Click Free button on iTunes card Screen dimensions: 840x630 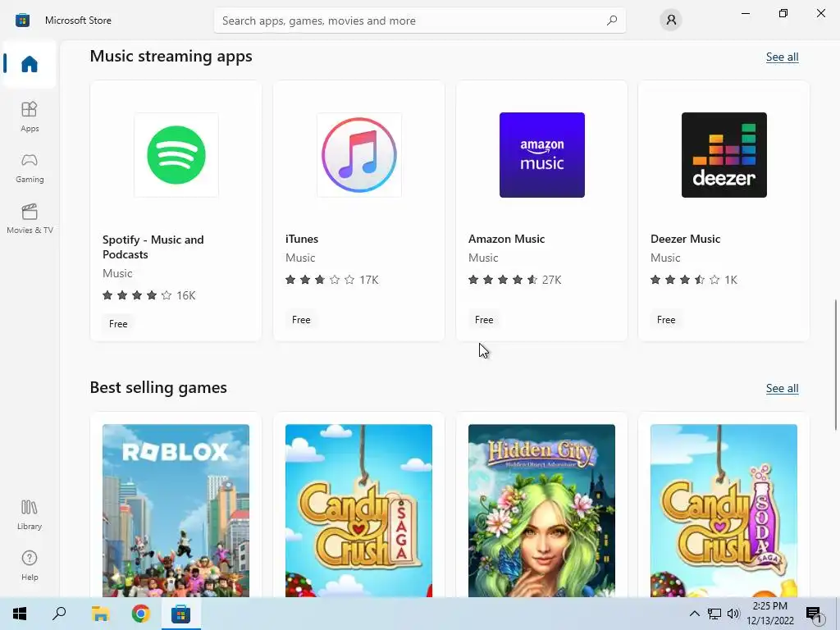coord(301,320)
